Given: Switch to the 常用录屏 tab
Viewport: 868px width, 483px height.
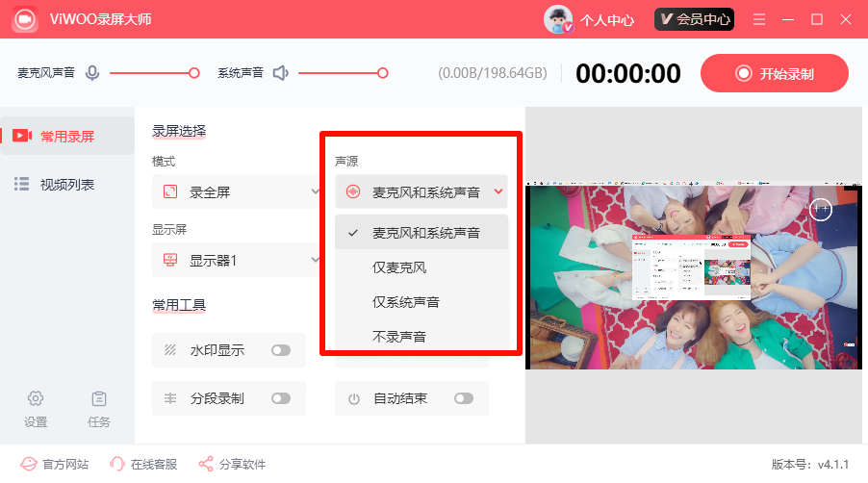Looking at the screenshot, I should [67, 136].
